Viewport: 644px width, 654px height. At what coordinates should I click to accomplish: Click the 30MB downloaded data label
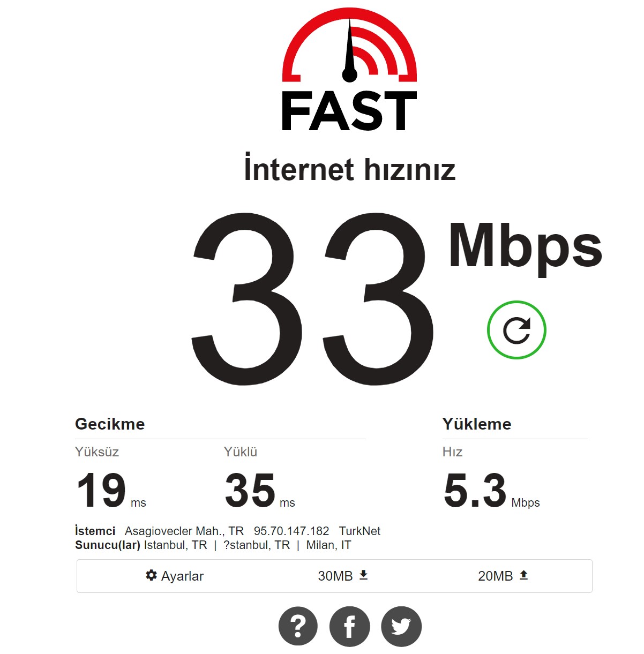point(335,576)
